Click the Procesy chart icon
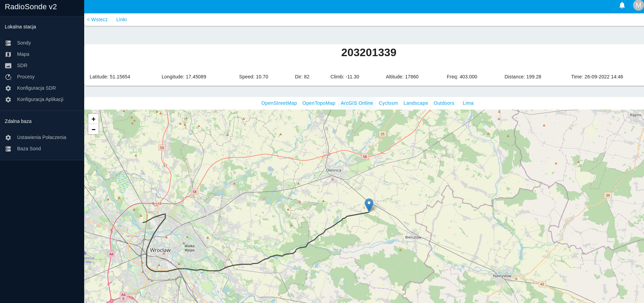Viewport: 644px width, 303px height. pyautogui.click(x=8, y=77)
